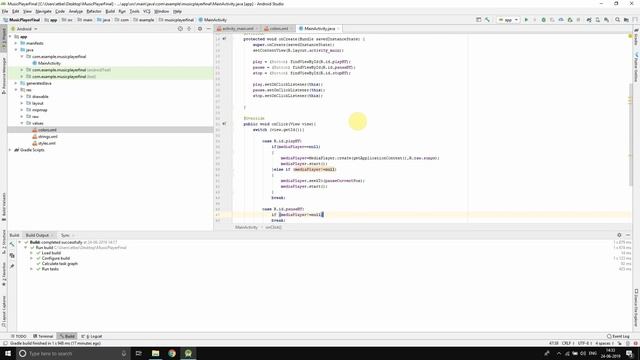This screenshot has width=640, height=360.
Task: Open the SDK Manager icon
Action: tap(607, 20)
